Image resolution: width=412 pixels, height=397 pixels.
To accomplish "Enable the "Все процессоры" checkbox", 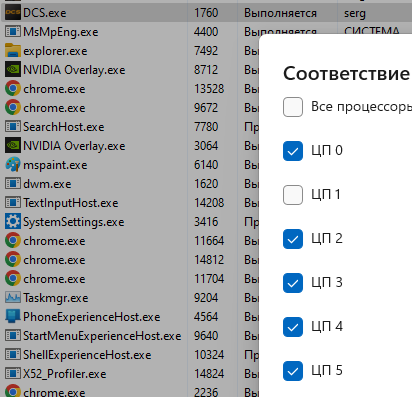I will tap(293, 107).
